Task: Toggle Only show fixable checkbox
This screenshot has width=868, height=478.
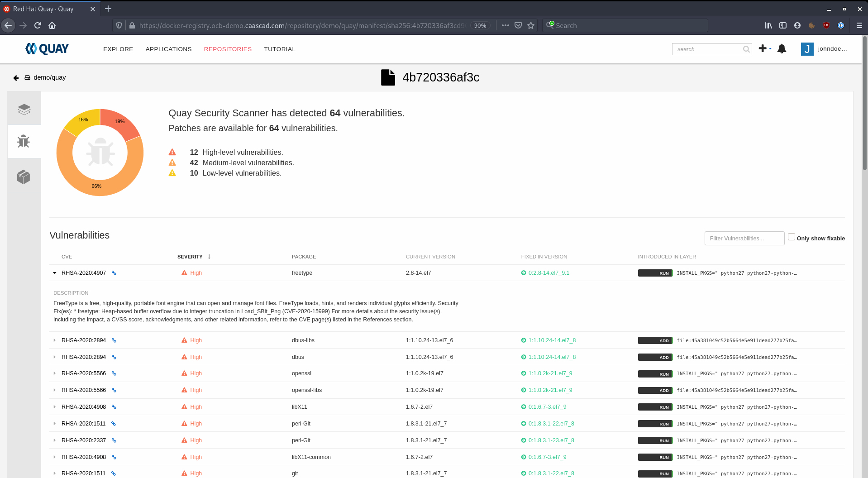Action: pos(792,237)
